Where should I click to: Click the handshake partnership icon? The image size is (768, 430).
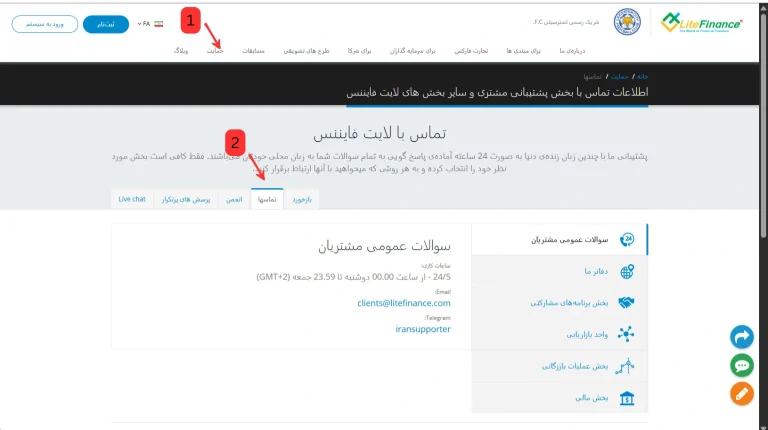tap(626, 303)
